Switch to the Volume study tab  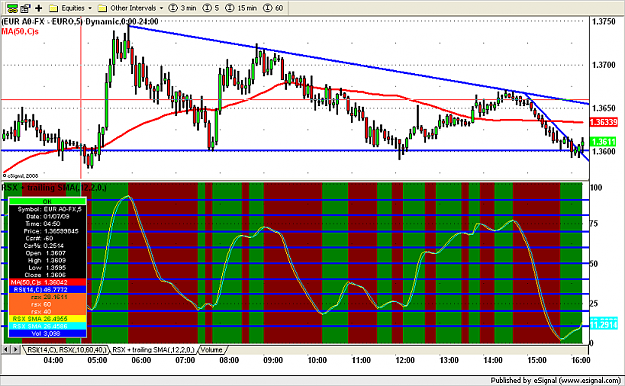click(212, 350)
